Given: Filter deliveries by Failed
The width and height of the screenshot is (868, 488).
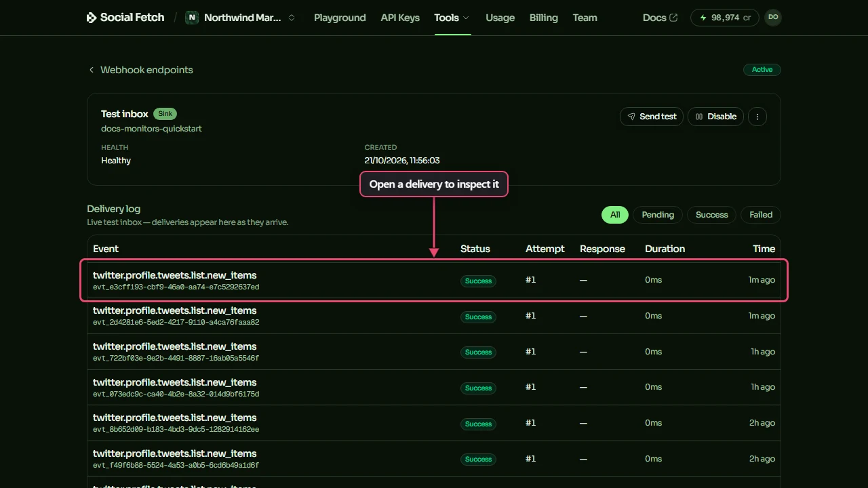Looking at the screenshot, I should [761, 215].
